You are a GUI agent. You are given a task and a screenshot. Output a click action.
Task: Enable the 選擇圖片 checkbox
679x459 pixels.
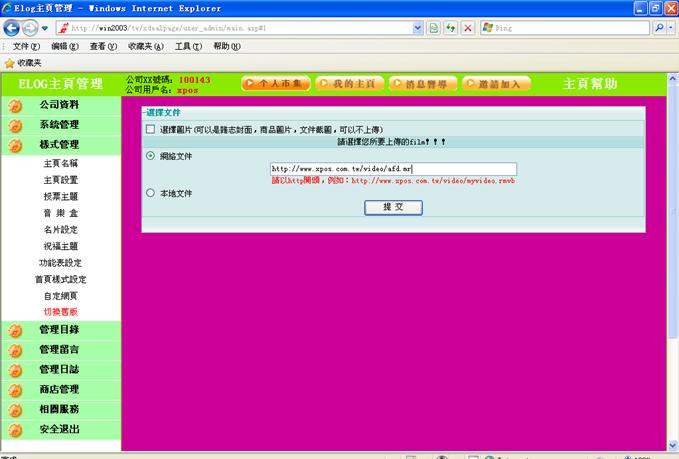(151, 130)
